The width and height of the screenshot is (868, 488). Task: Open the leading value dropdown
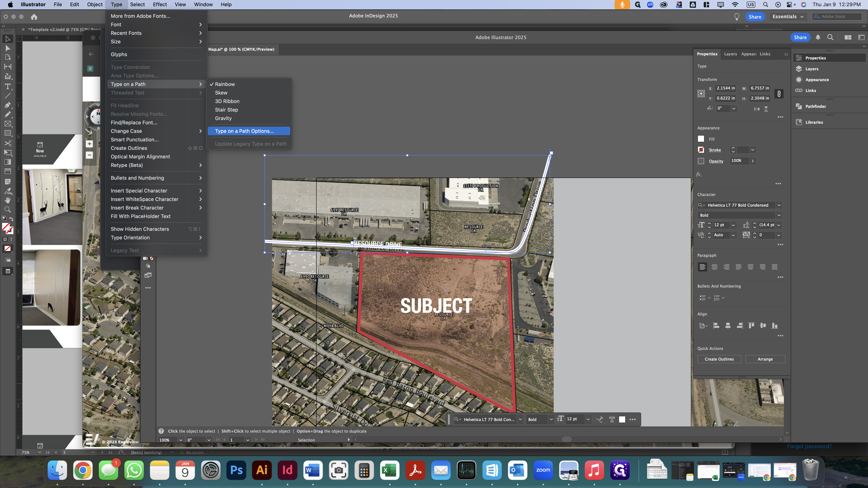click(779, 225)
